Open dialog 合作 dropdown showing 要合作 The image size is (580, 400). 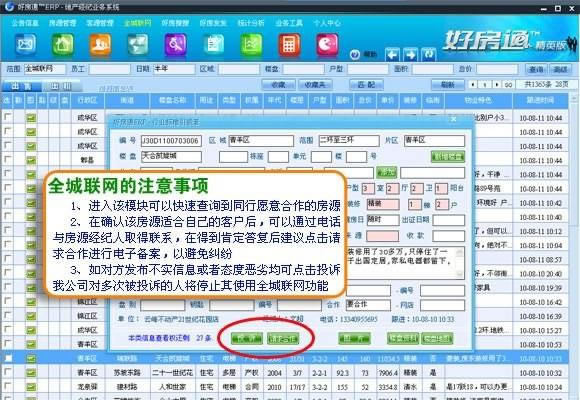pyautogui.click(x=368, y=305)
